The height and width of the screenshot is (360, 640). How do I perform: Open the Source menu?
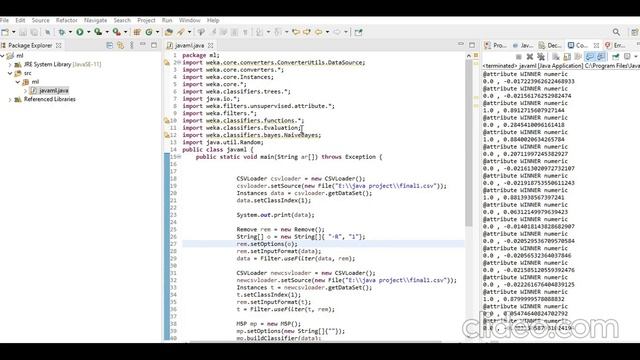(40, 20)
